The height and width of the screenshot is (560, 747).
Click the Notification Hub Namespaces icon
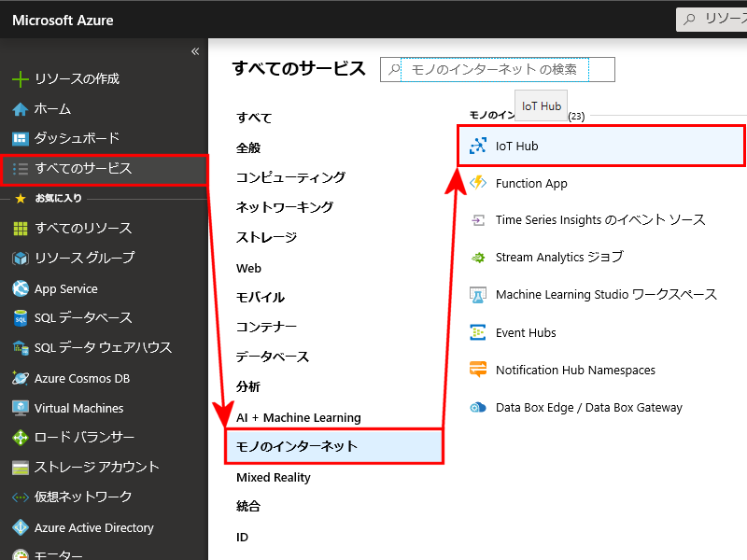point(478,370)
